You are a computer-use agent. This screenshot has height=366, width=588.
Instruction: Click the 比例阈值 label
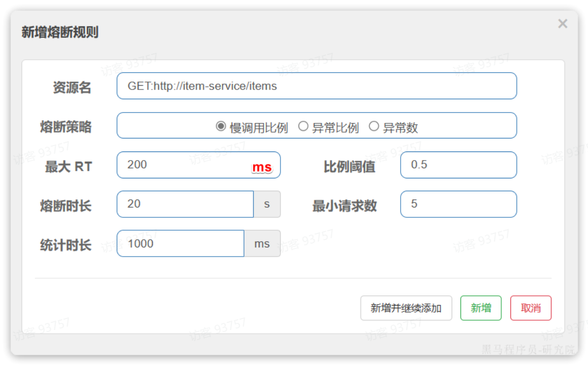pyautogui.click(x=349, y=167)
